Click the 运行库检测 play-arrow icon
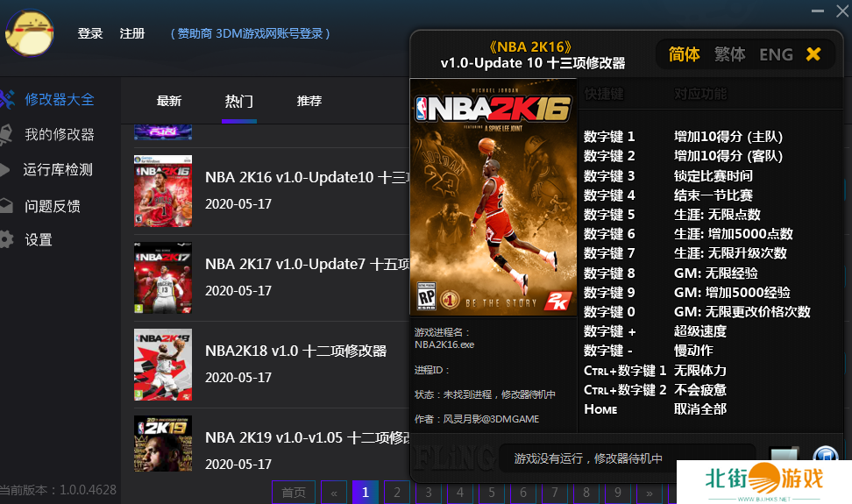Screen dimensions: 852x504 tap(6, 170)
